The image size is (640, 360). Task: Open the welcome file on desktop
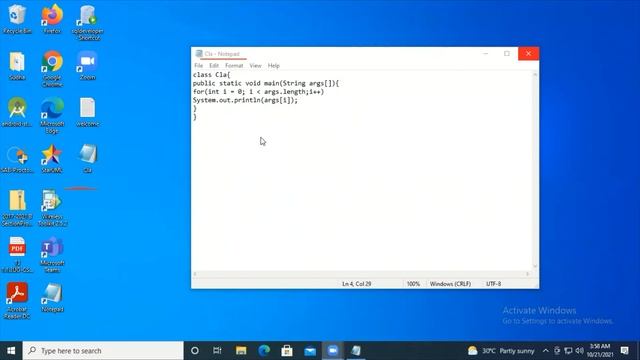click(x=87, y=111)
